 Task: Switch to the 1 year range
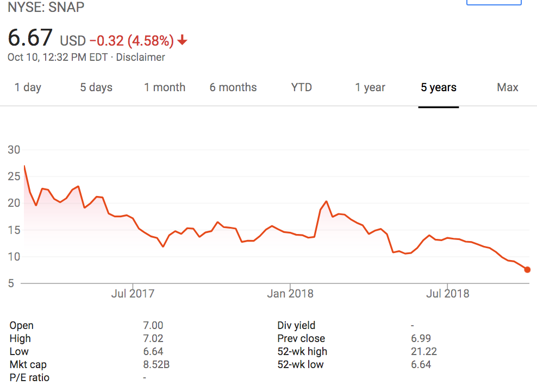click(370, 87)
